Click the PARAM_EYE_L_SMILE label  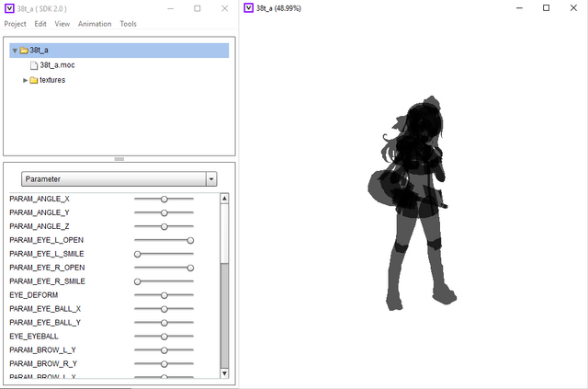click(x=47, y=254)
